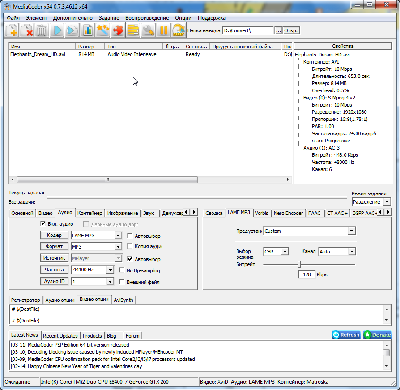The image size is (400, 390).
Task: Click the add file icon with the plus
Action: point(12,30)
